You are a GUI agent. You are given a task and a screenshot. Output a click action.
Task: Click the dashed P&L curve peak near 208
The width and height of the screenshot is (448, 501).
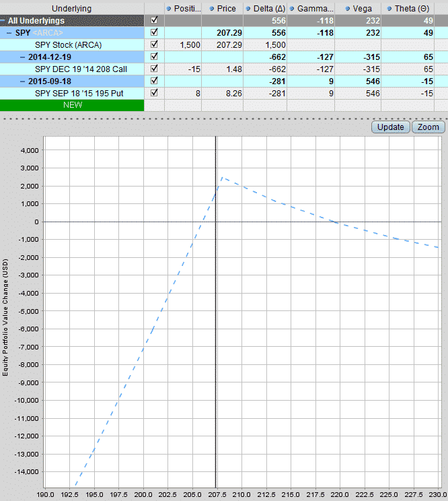click(x=223, y=178)
